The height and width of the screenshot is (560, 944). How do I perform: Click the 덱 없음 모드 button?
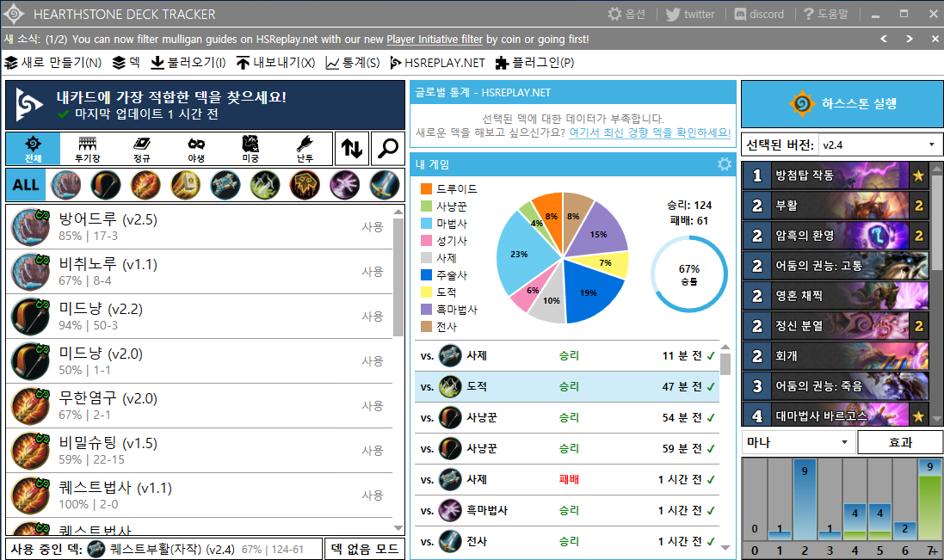click(365, 549)
